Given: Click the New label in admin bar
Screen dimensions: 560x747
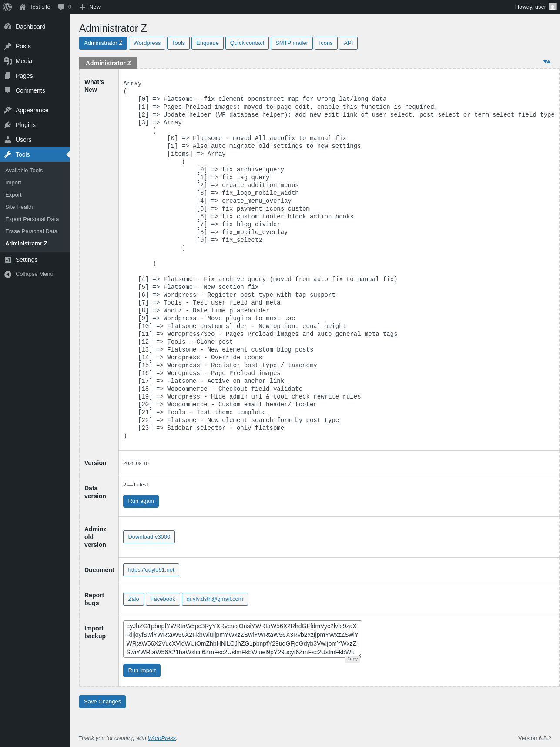Looking at the screenshot, I should 95,7.
